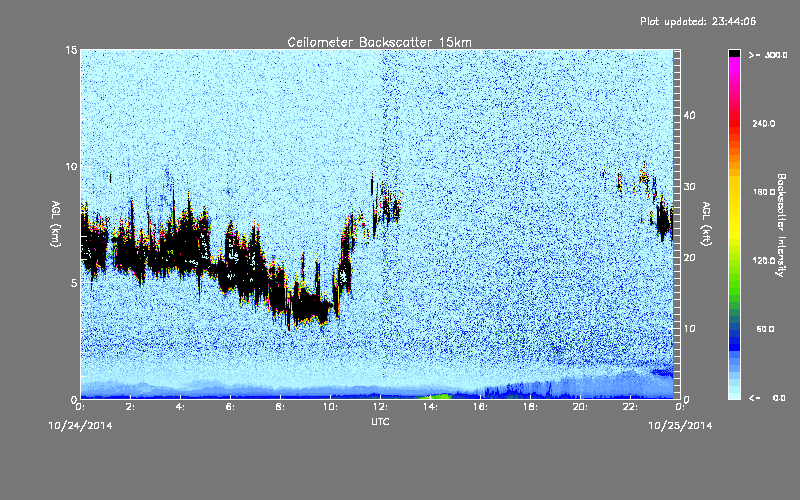The image size is (800, 500).
Task: Click the "22:" hour tick label
Action: tap(630, 407)
